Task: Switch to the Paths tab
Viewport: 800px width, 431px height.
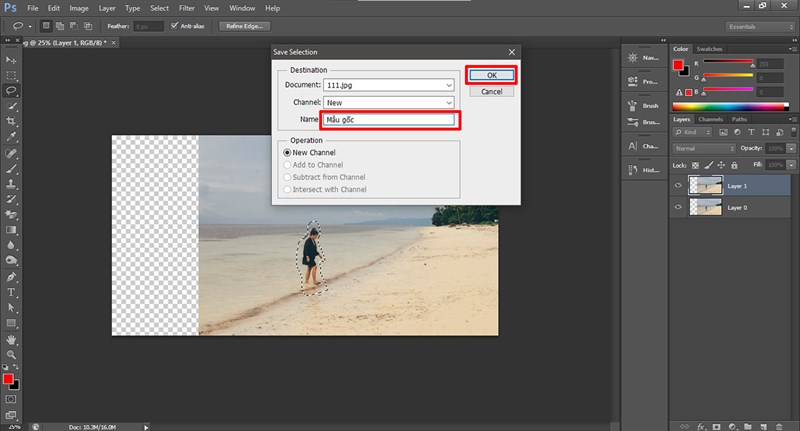Action: click(739, 119)
